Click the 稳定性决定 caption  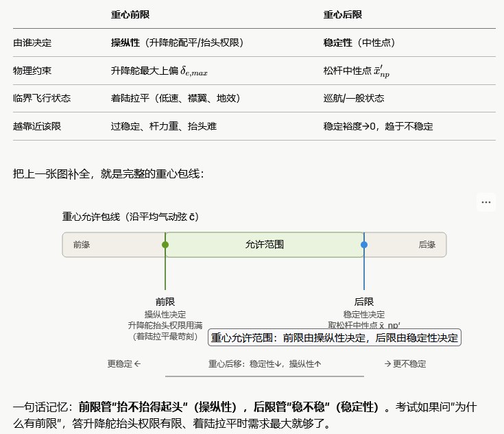(364, 314)
